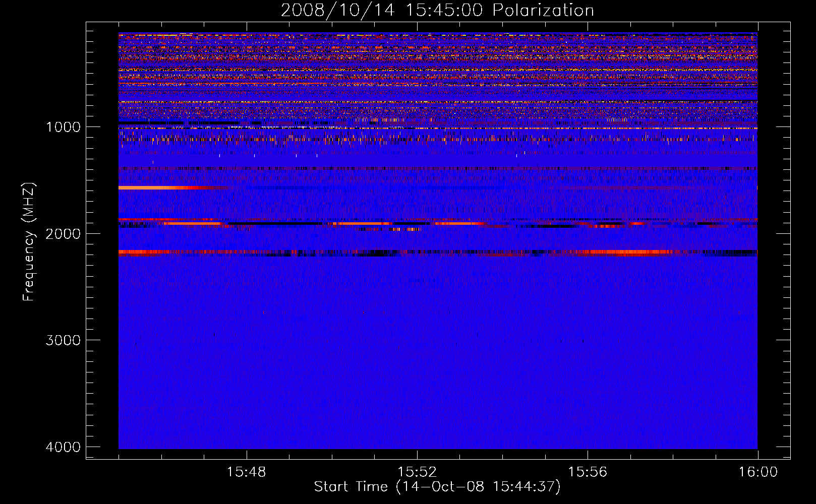816x504 pixels.
Task: Click the 16:00 time tick label
Action: click(757, 472)
